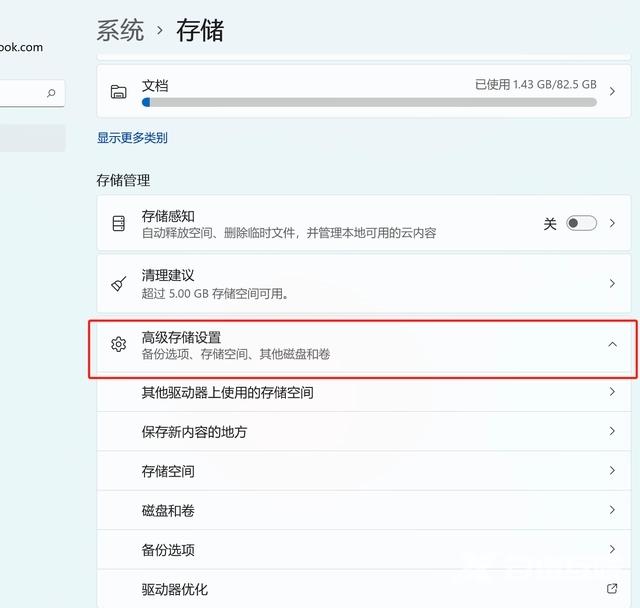Click 已使用 1.43 GB/82.5 GB text
Screen dimensions: 640x608
click(536, 84)
